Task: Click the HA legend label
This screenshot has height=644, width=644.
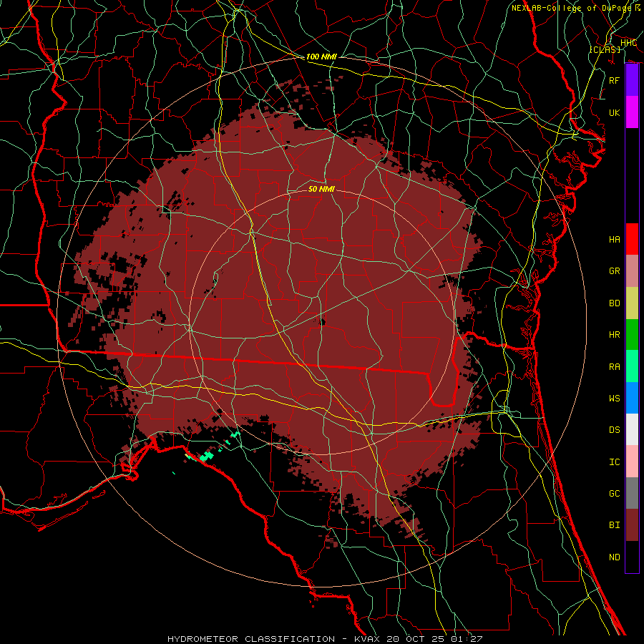Action: point(615,239)
